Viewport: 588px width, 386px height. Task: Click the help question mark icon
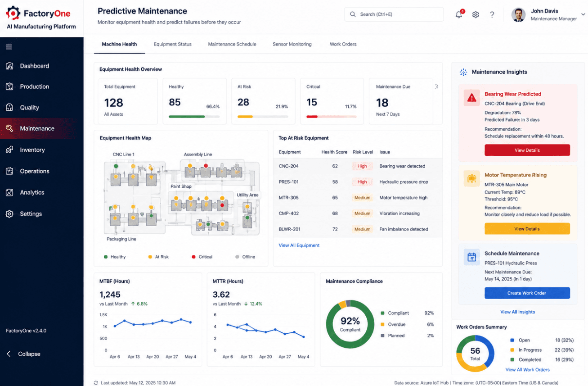click(x=492, y=14)
